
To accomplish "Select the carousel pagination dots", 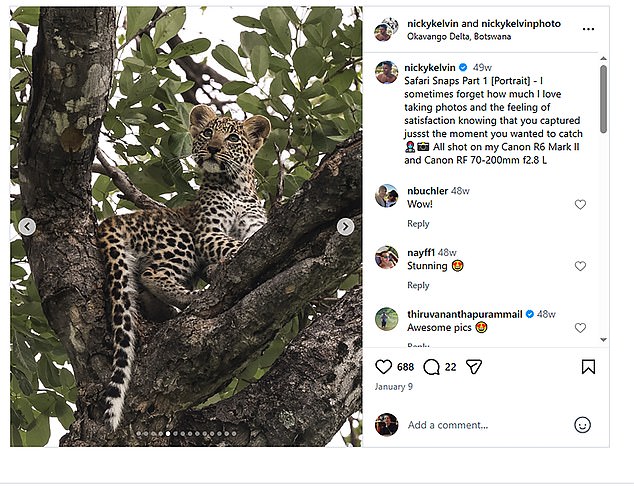I will (x=186, y=434).
